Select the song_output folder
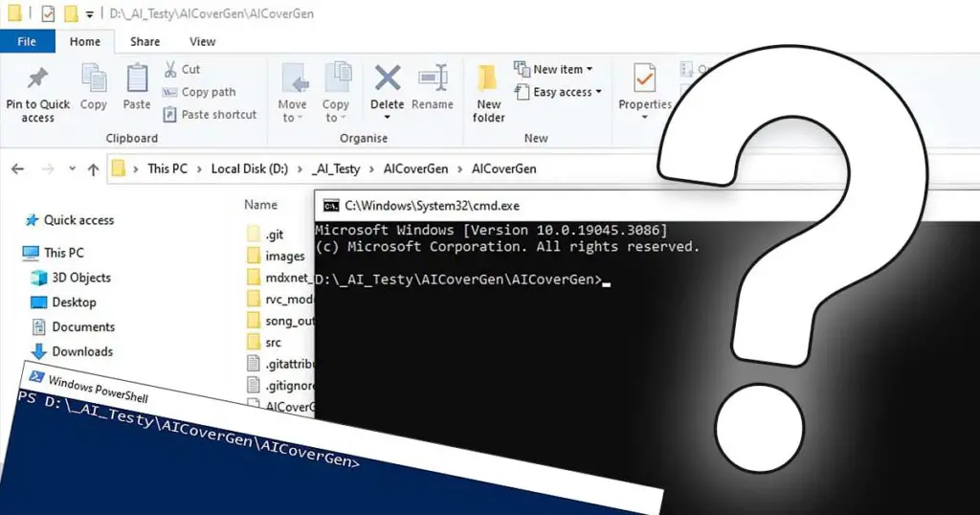The width and height of the screenshot is (980, 515). click(280, 321)
